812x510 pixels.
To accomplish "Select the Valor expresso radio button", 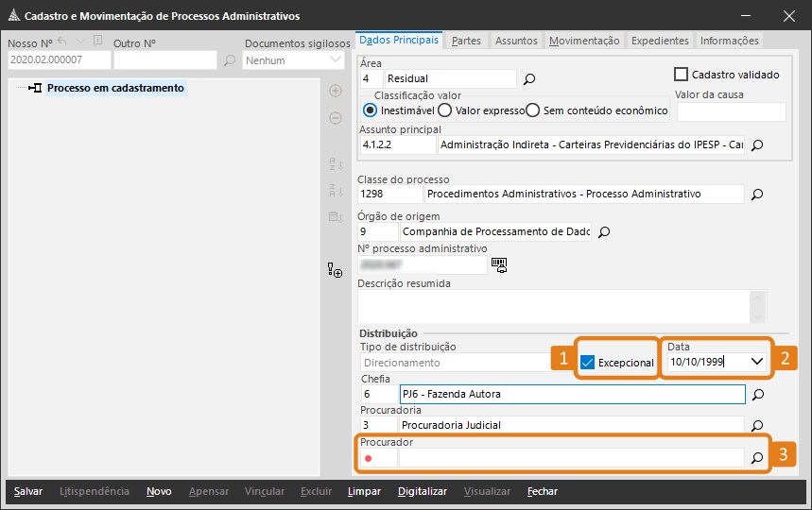I will pos(444,110).
